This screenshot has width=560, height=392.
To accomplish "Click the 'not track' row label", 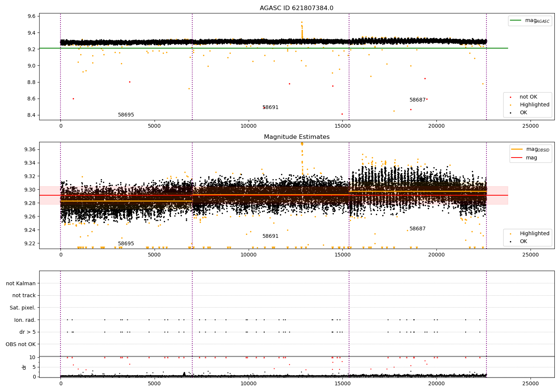I will point(24,296).
